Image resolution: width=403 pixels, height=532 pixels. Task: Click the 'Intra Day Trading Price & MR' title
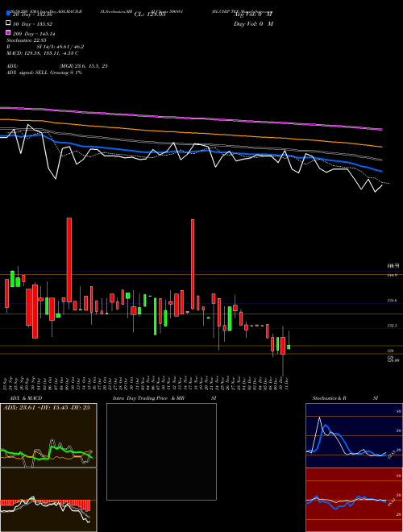(x=148, y=398)
